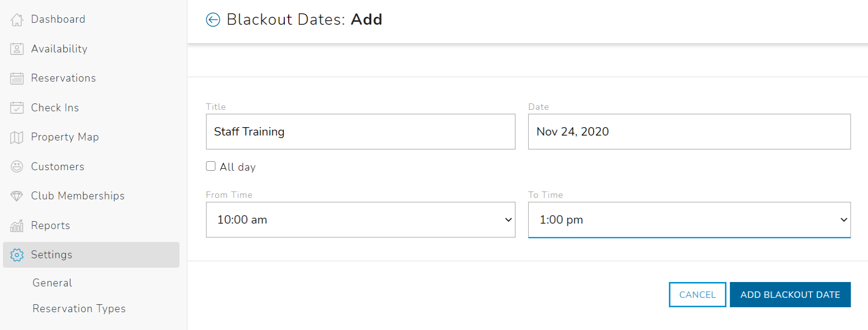Open the From Time dropdown
The width and height of the screenshot is (868, 330).
[x=360, y=220]
